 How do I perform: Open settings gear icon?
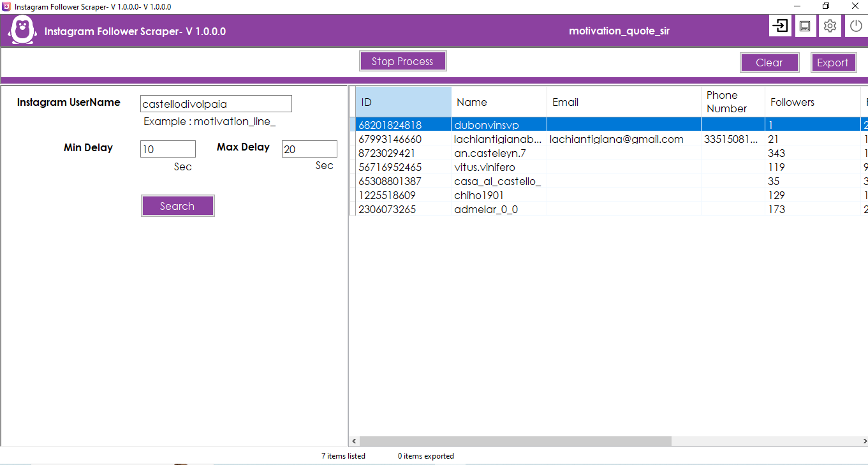click(x=830, y=26)
